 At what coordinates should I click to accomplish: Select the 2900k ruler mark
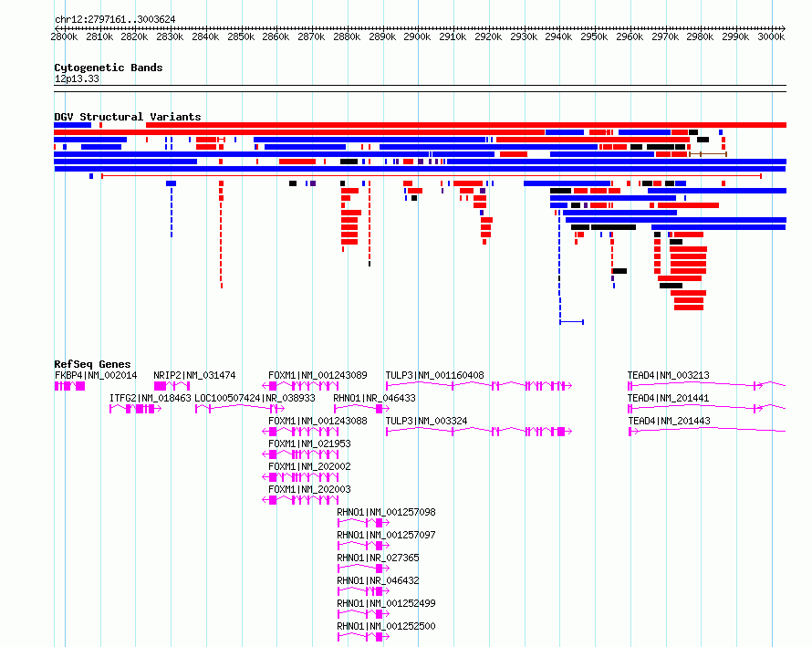417,37
